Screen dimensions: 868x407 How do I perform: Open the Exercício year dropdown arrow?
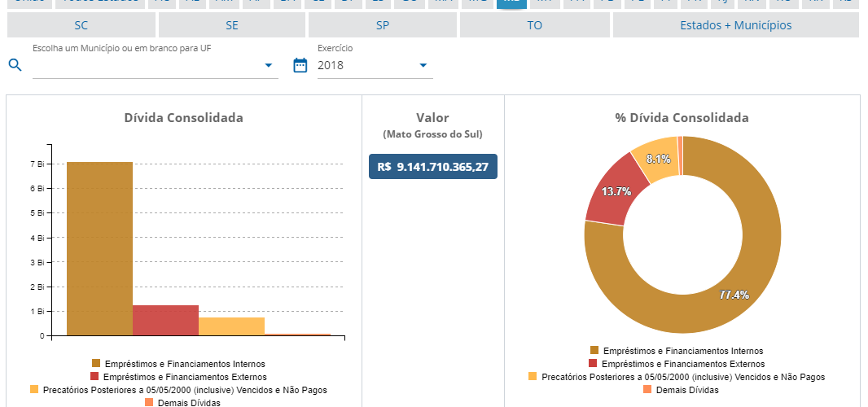click(423, 65)
